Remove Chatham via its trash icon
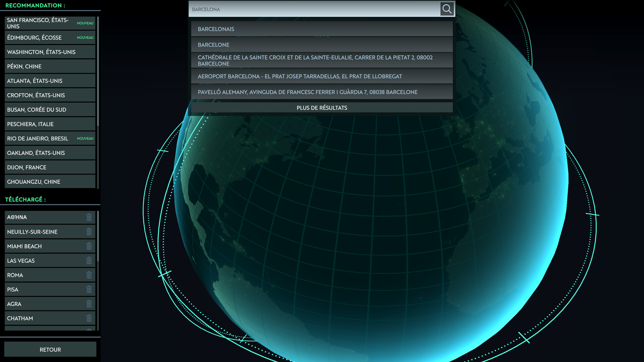Viewport: 644px width, 362px height. coord(89,318)
